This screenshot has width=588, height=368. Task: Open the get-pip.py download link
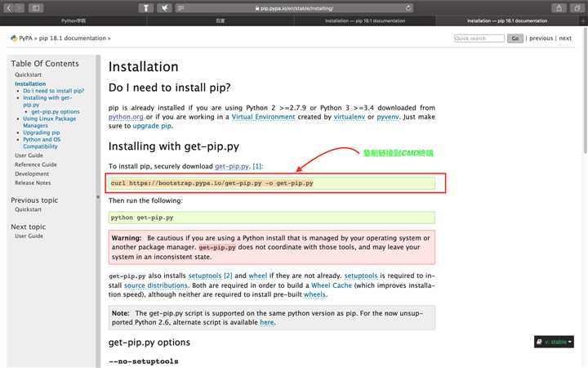tap(232, 166)
